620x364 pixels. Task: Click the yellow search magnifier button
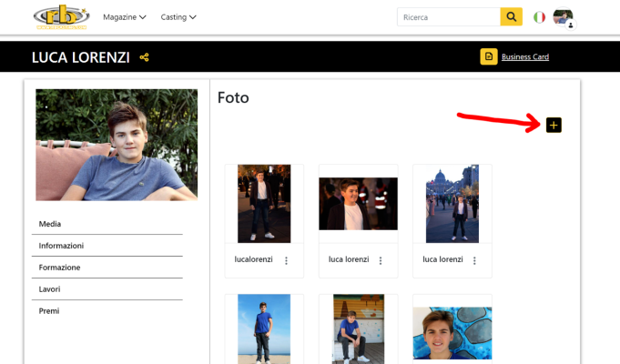(x=512, y=17)
